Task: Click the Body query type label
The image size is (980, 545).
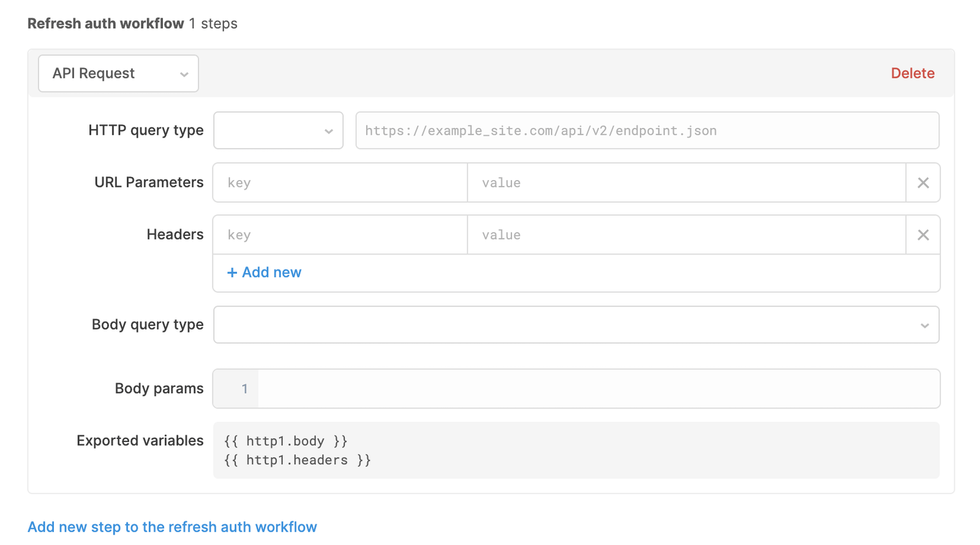Action: [148, 325]
